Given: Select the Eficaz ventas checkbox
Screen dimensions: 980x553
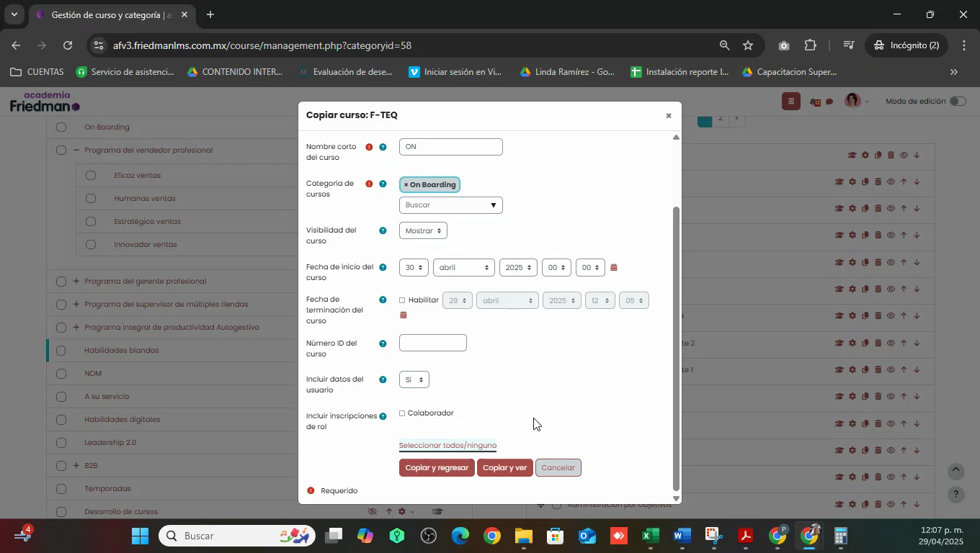Looking at the screenshot, I should click(91, 175).
